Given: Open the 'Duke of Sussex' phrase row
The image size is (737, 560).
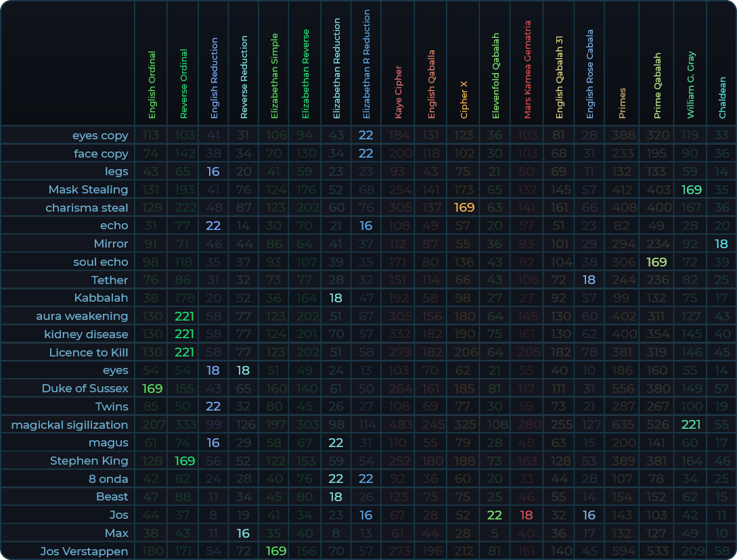Looking at the screenshot, I should (85, 388).
